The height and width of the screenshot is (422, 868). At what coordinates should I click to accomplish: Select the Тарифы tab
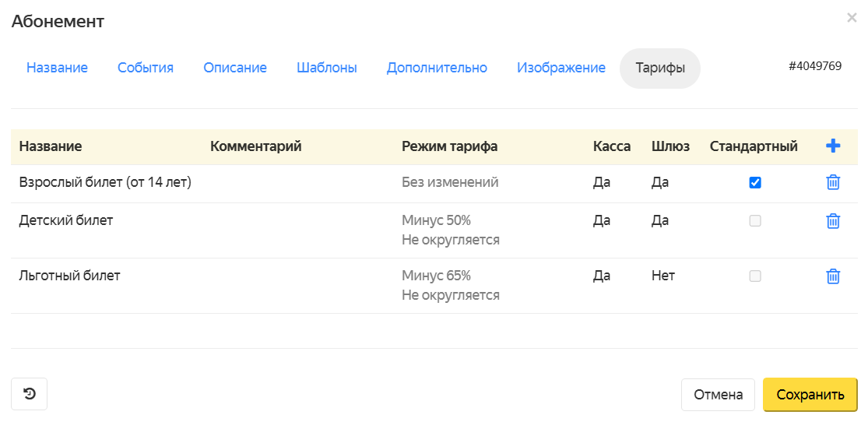[x=660, y=69]
